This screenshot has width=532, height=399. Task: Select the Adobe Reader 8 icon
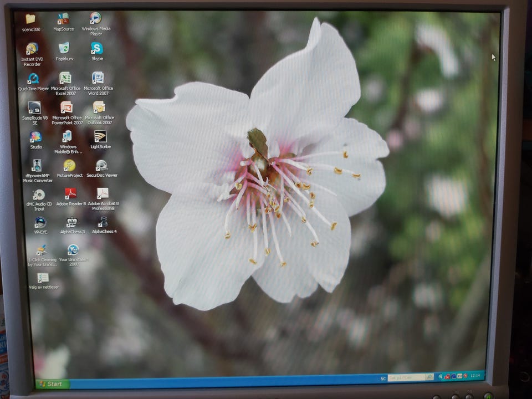coord(70,194)
